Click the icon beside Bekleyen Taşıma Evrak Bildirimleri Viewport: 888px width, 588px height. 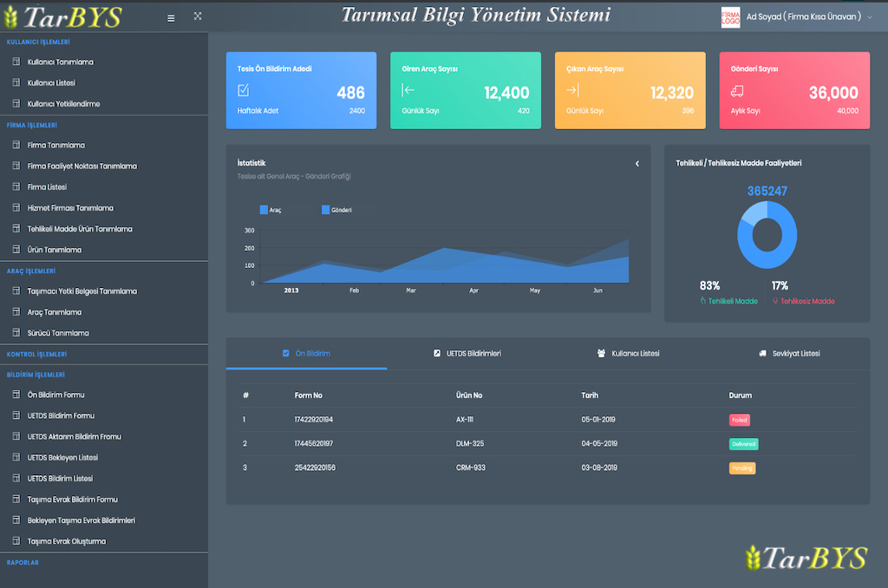16,520
